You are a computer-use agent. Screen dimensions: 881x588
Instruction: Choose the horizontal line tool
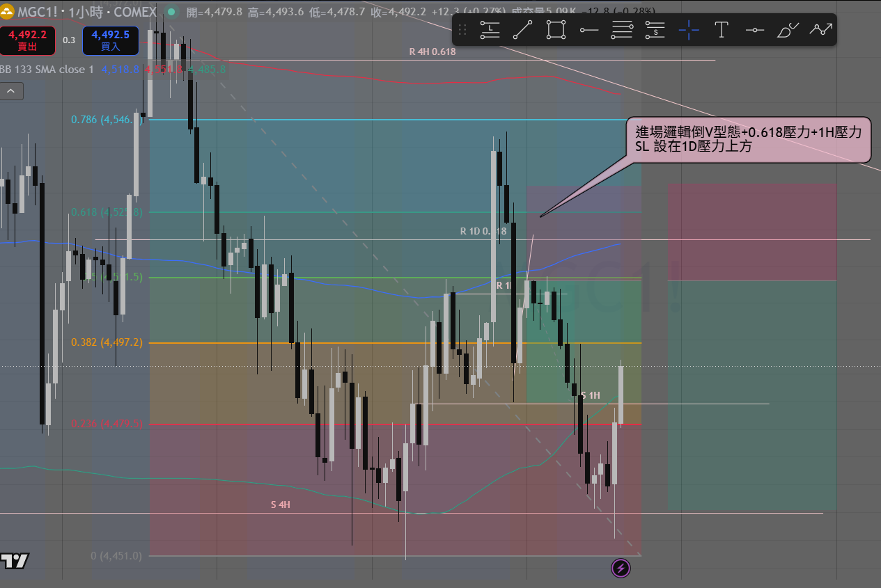click(755, 29)
